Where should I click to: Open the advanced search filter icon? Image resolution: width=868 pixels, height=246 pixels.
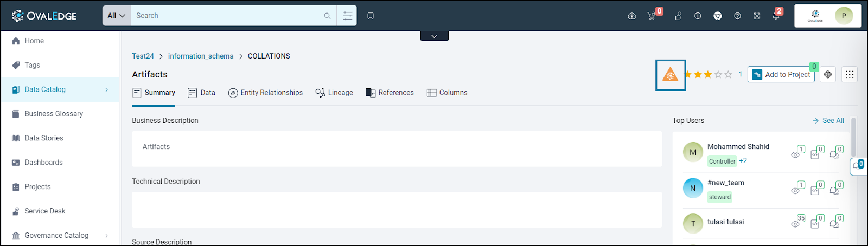(347, 16)
